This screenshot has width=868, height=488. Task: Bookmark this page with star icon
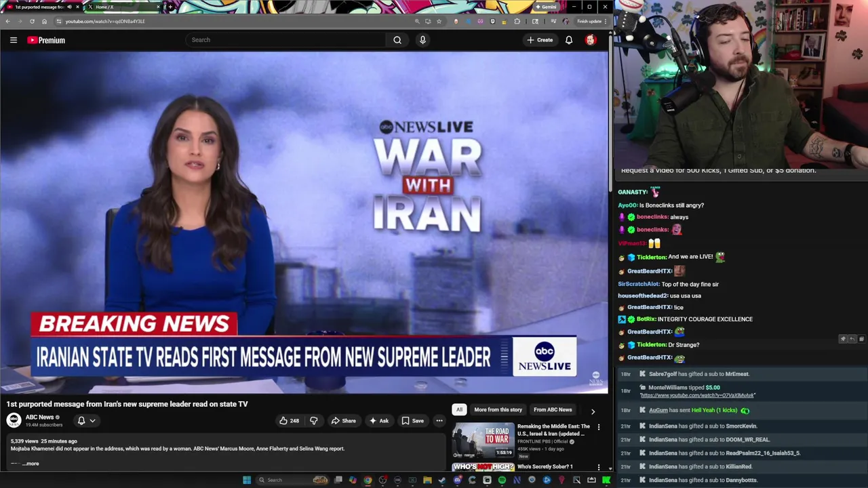439,21
